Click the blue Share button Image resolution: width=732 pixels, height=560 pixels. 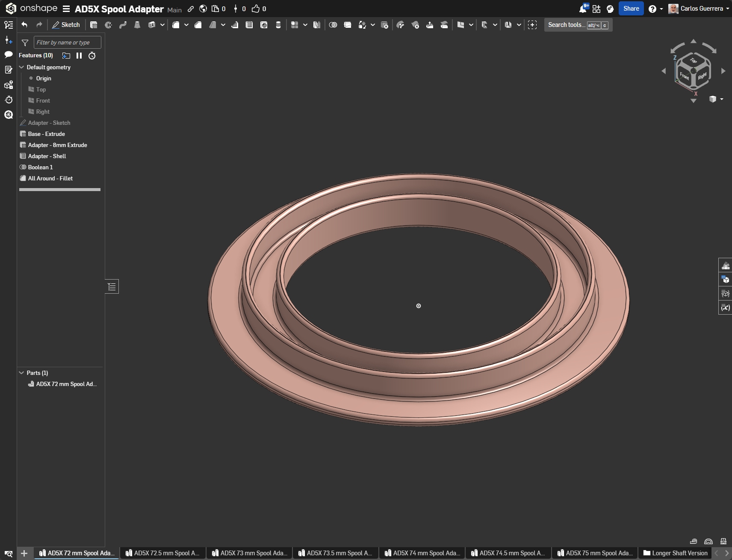631,9
